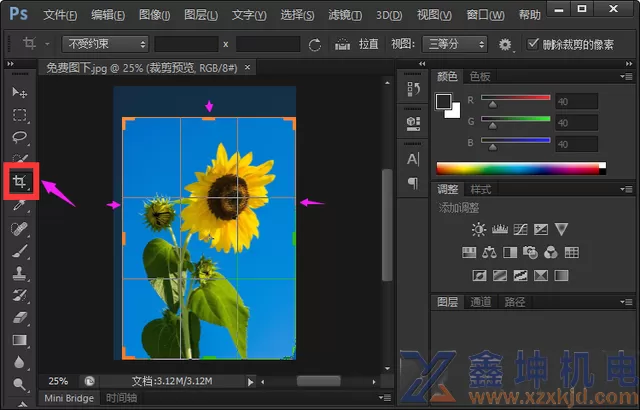640x410 pixels.
Task: Add an Exposure adjustment
Action: [x=541, y=229]
